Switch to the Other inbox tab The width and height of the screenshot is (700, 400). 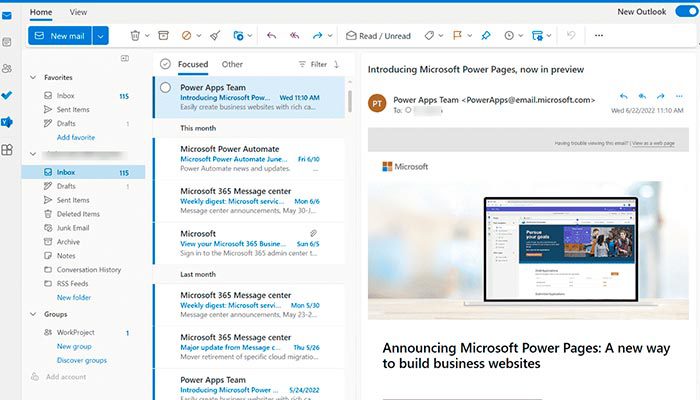pyautogui.click(x=232, y=64)
